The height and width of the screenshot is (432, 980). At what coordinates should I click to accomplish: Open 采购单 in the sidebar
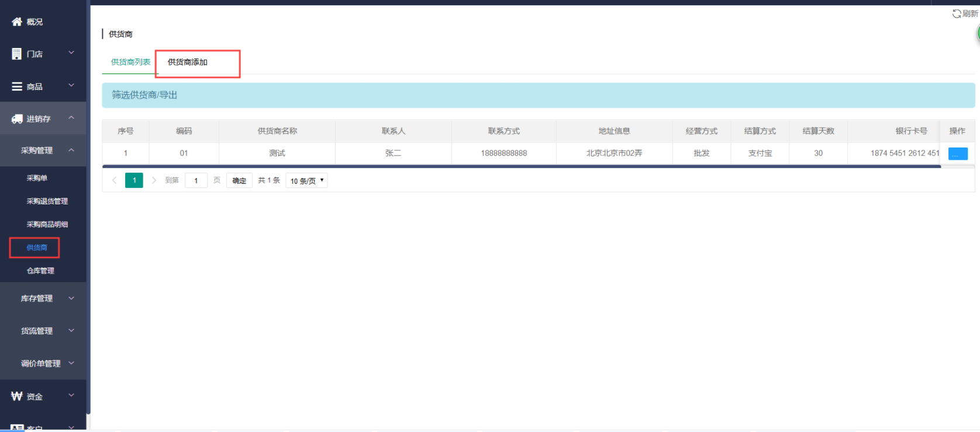pos(37,178)
